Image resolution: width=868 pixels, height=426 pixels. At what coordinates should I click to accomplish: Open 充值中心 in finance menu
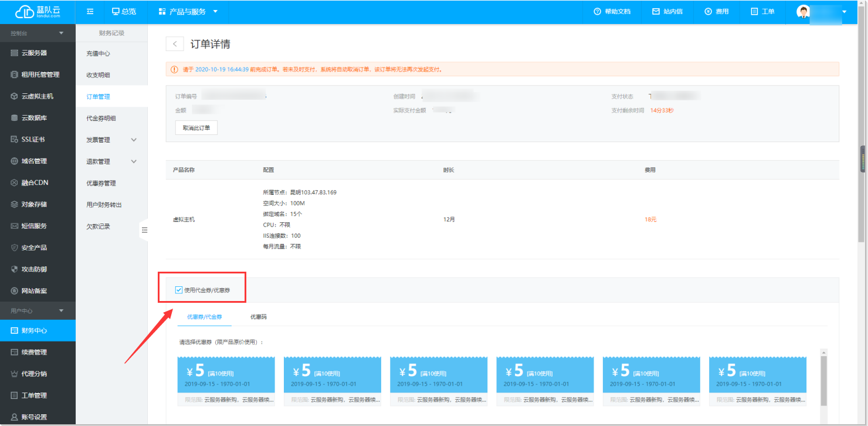coord(98,53)
